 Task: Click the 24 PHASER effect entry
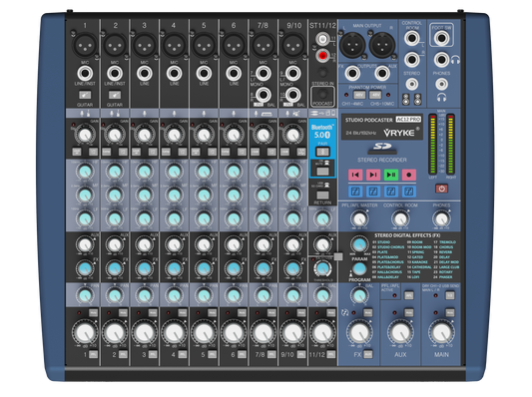[x=443, y=277]
